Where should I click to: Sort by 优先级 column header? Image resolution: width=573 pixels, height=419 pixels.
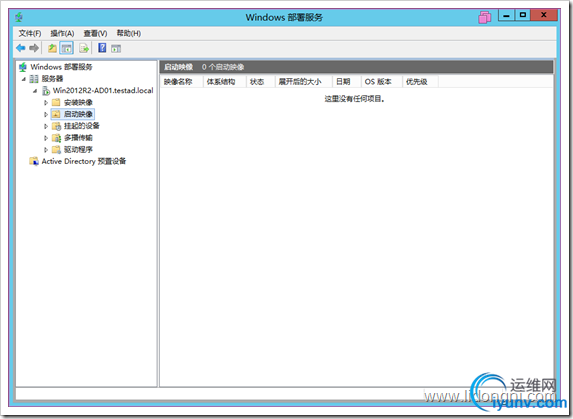pos(420,81)
